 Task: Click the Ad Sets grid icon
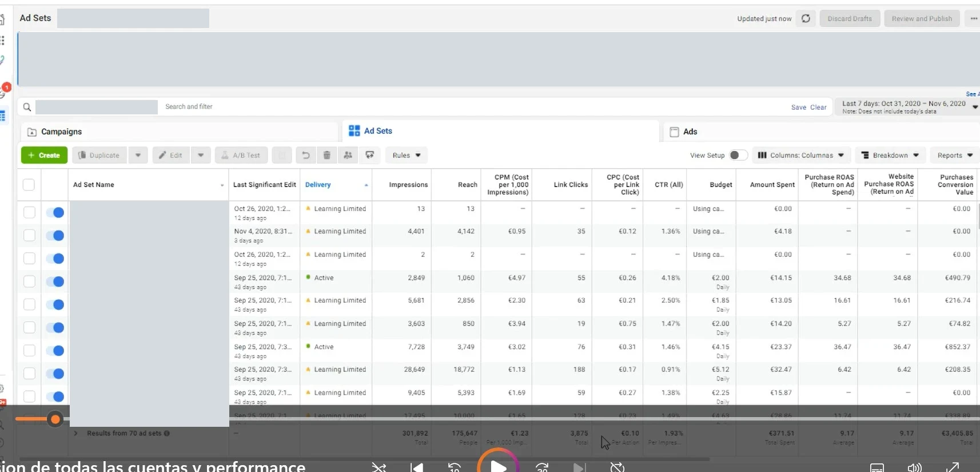click(354, 131)
